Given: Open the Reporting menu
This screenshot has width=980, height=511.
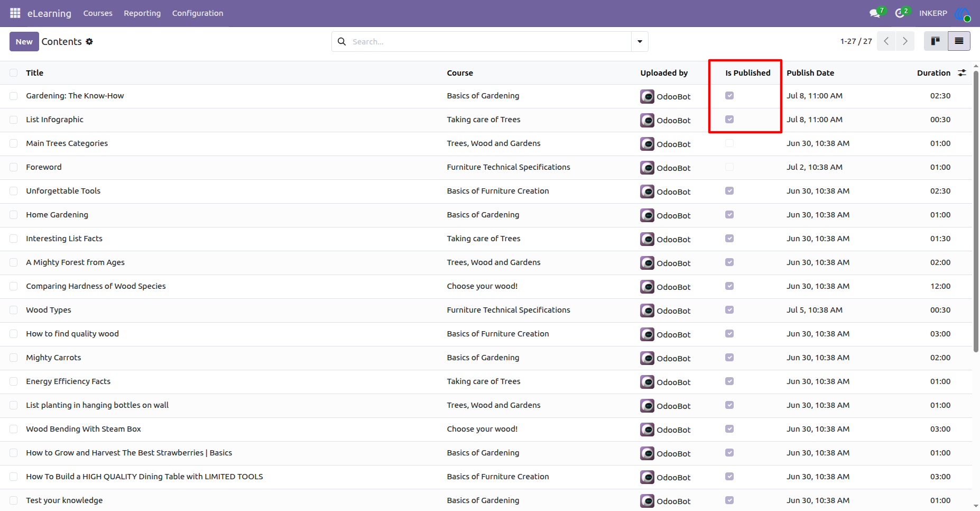Looking at the screenshot, I should [x=142, y=13].
